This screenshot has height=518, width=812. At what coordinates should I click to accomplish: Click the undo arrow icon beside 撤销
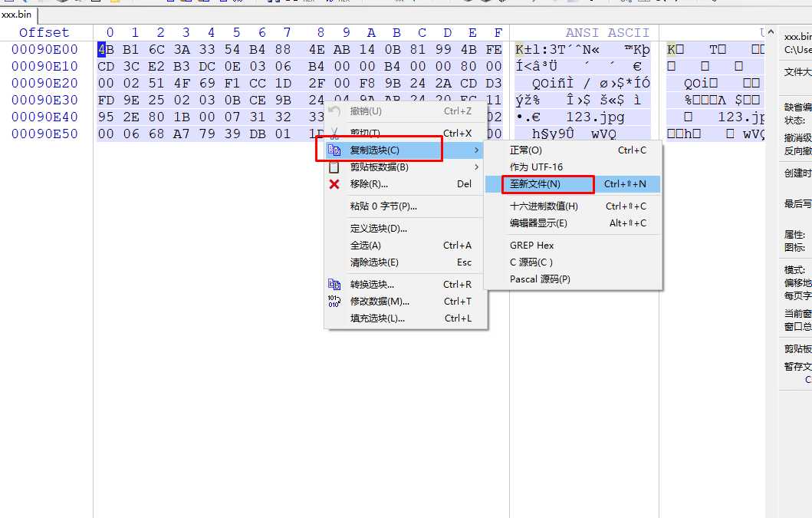(x=334, y=111)
